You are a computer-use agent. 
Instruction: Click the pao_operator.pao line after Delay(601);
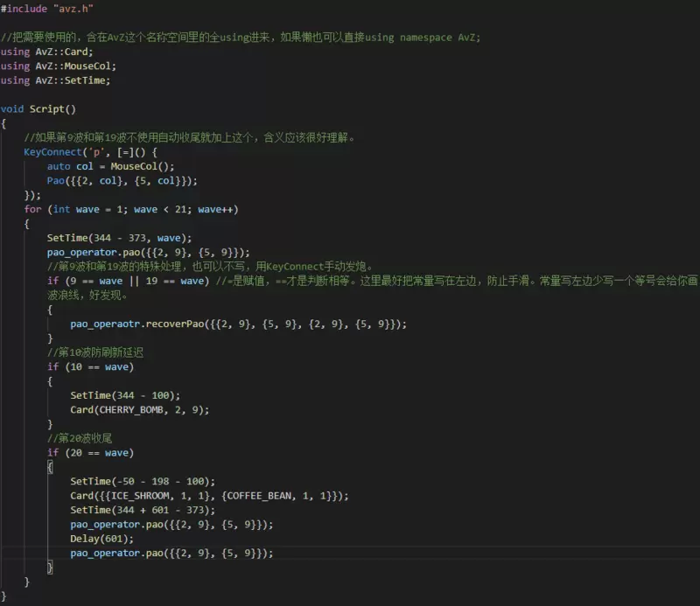point(171,553)
